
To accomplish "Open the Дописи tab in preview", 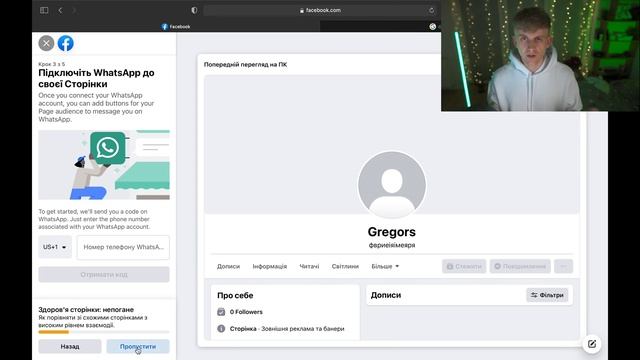I will tap(228, 266).
